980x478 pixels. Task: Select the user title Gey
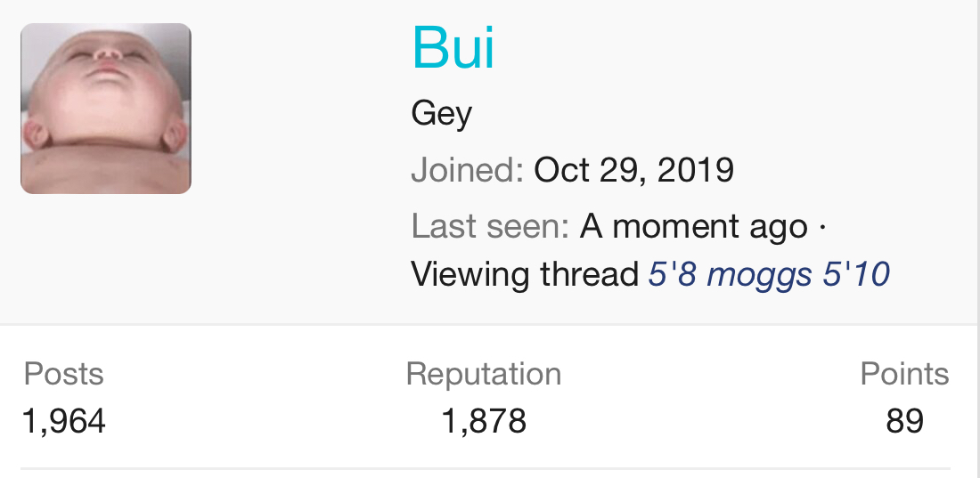441,114
